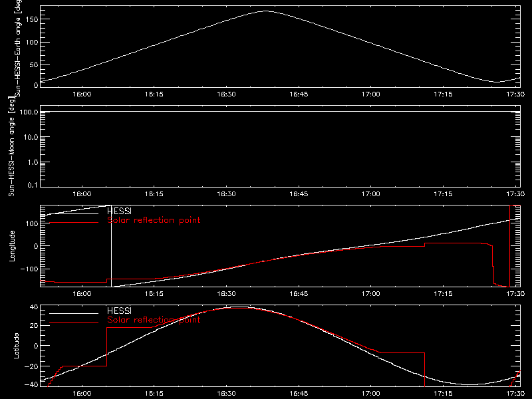Click the 16:45 time label under the Longitude plot
This screenshot has width=532, height=399.
(x=299, y=294)
